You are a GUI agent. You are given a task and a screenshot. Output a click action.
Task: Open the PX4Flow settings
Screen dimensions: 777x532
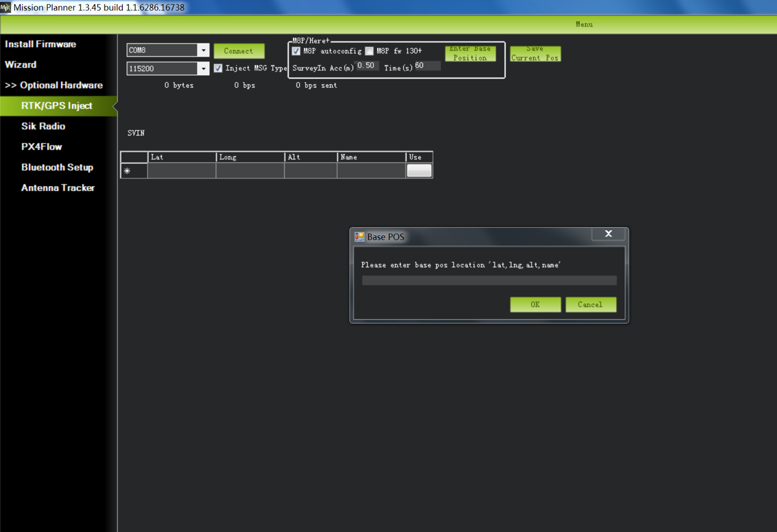[42, 147]
